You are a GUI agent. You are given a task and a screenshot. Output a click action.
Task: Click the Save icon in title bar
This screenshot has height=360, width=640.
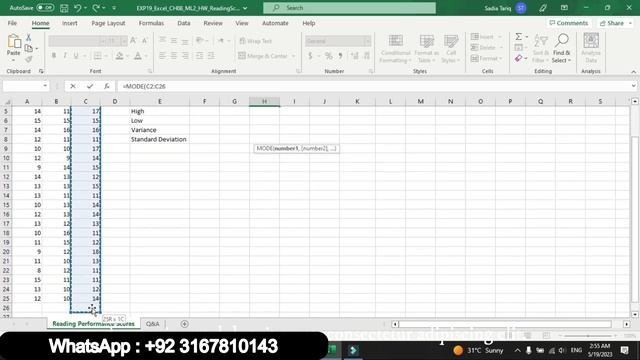[x=64, y=8]
